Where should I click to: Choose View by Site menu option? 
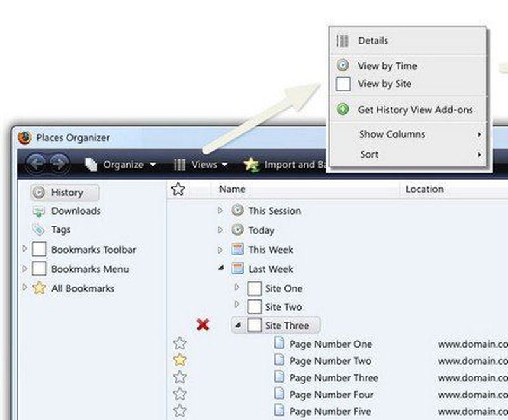(x=384, y=84)
